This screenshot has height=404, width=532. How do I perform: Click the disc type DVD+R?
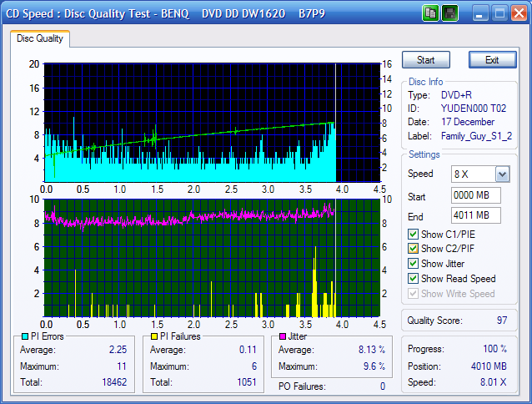click(456, 95)
